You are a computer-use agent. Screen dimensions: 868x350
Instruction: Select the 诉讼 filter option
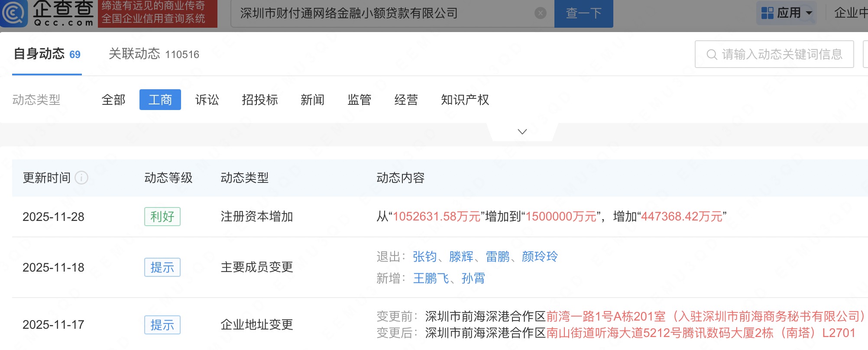(207, 100)
